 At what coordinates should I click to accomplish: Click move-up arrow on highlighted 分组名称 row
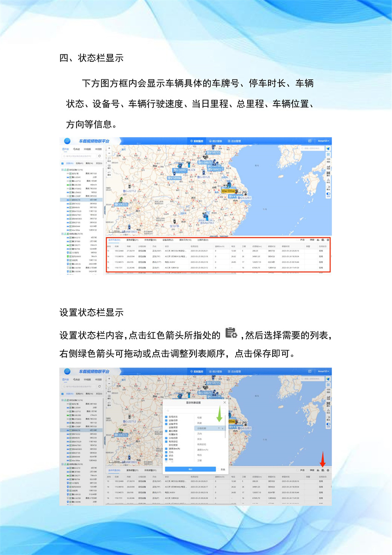coord(219,428)
